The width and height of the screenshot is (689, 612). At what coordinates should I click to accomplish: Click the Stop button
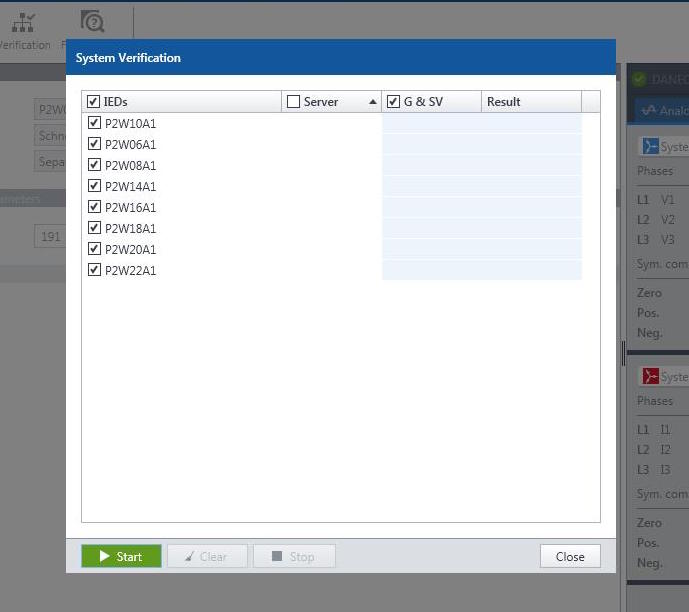[294, 556]
